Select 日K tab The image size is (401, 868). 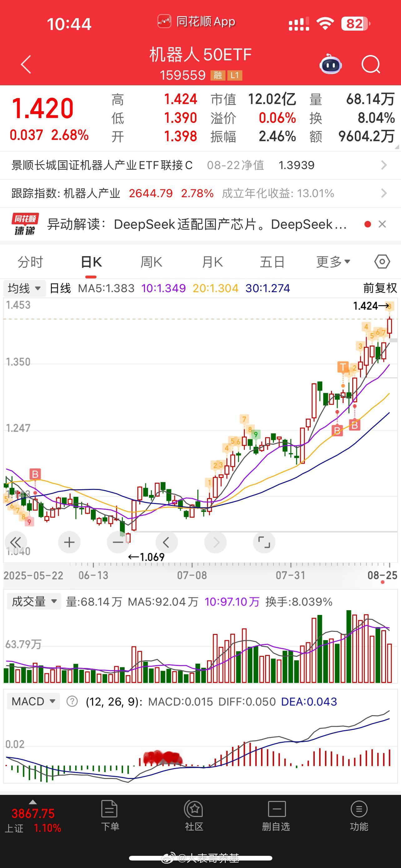[91, 262]
